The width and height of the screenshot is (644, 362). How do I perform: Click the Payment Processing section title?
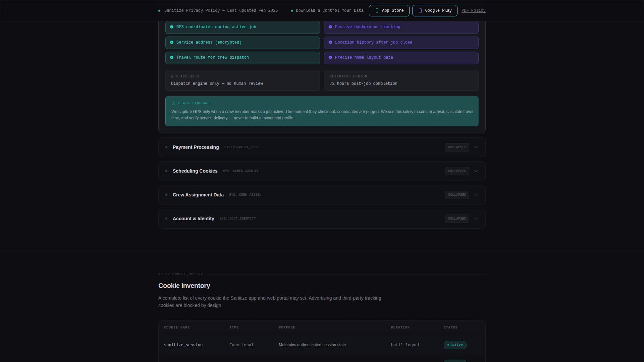(x=196, y=147)
